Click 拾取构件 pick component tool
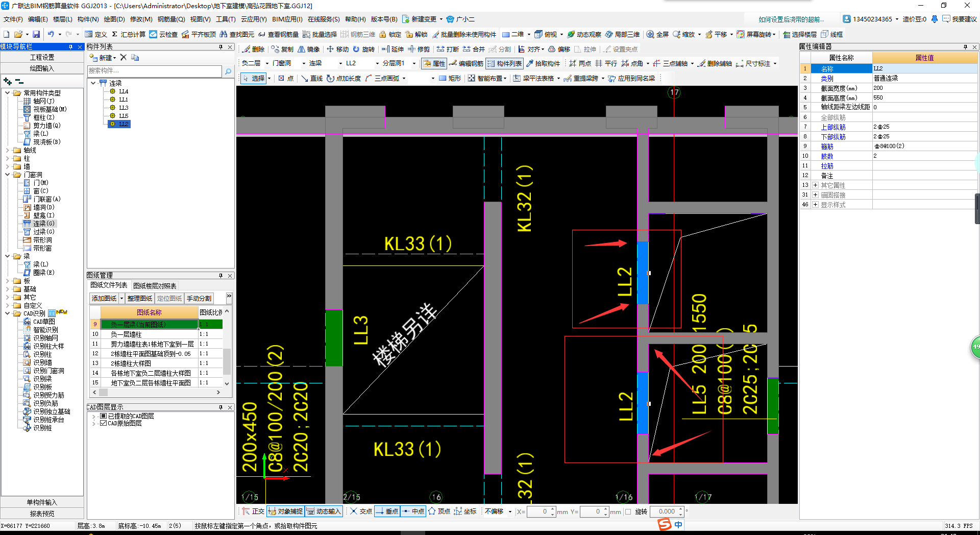Image resolution: width=980 pixels, height=535 pixels. [x=543, y=63]
